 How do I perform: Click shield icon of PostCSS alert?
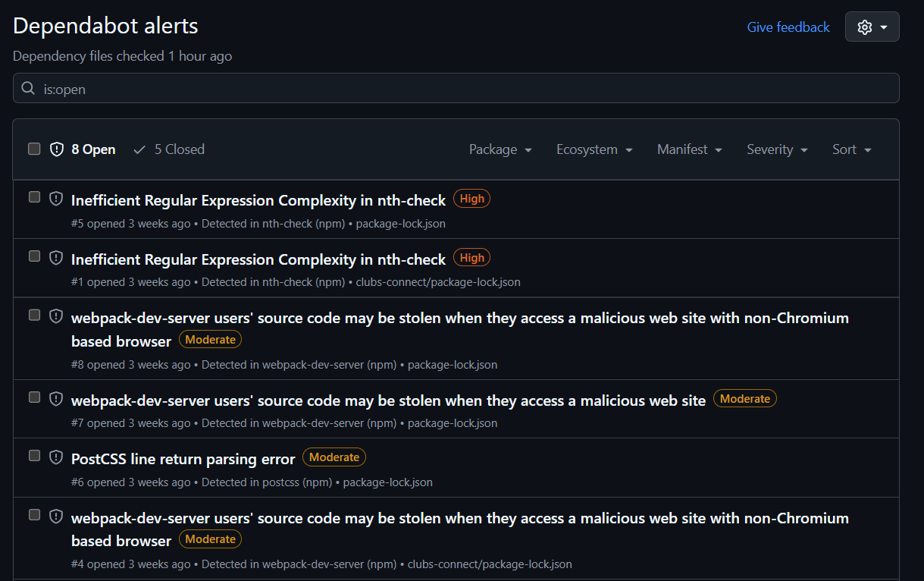coord(56,457)
